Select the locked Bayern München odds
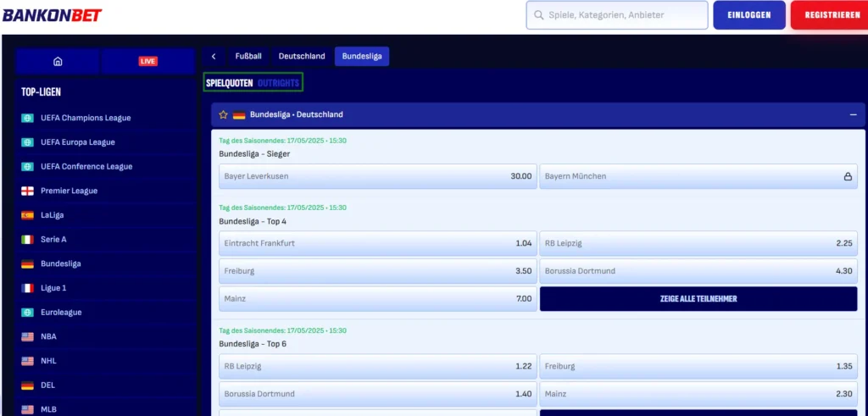The width and height of the screenshot is (868, 416). [698, 176]
